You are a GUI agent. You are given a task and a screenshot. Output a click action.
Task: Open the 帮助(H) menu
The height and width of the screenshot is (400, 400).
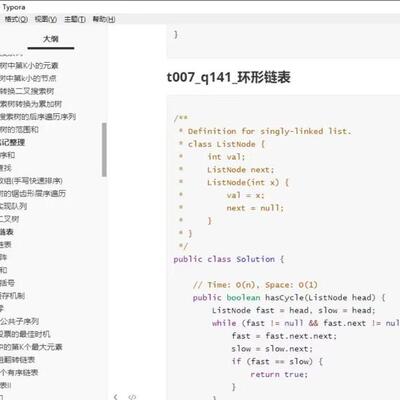click(x=104, y=19)
